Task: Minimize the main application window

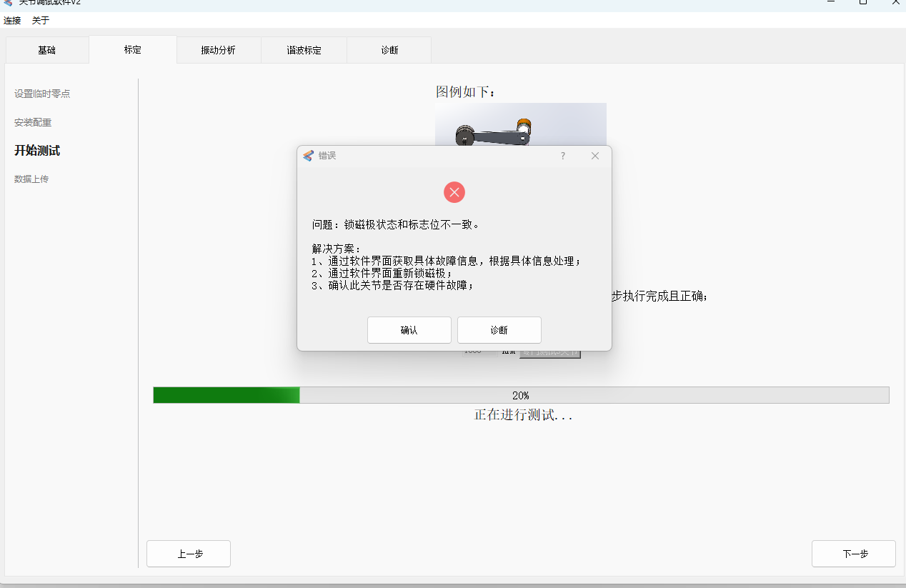Action: point(830,3)
